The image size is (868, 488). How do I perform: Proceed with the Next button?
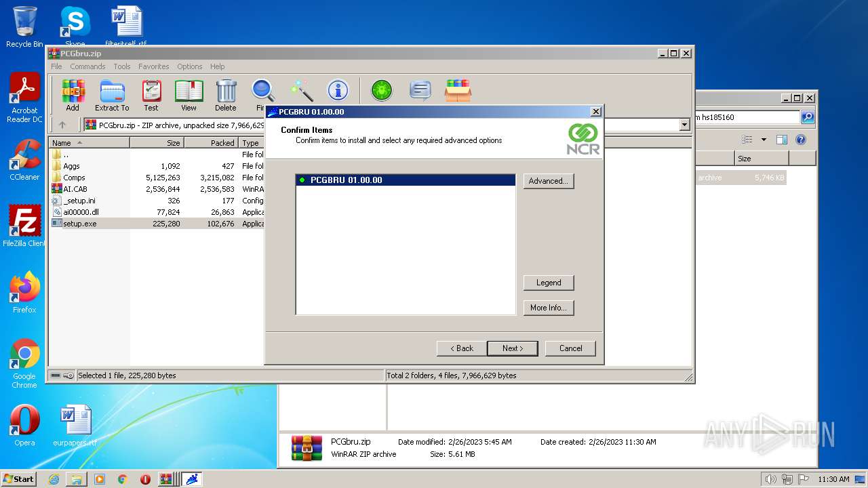[513, 348]
